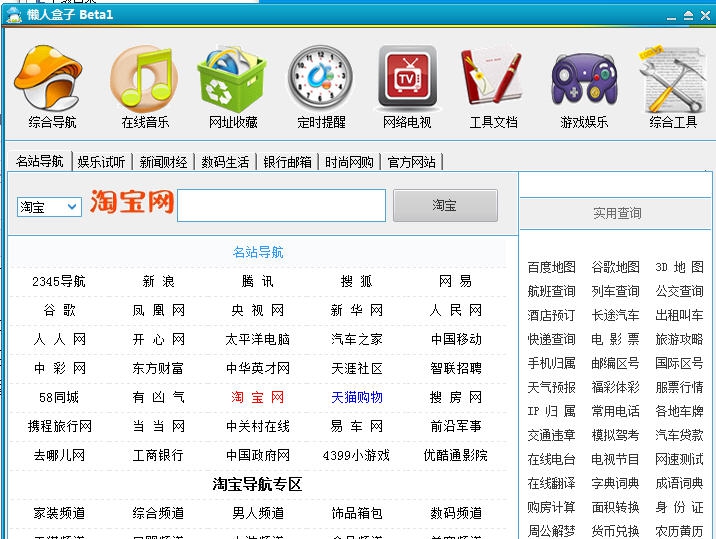Image resolution: width=716 pixels, height=539 pixels.
Task: Focus the search text input field
Action: [x=281, y=206]
